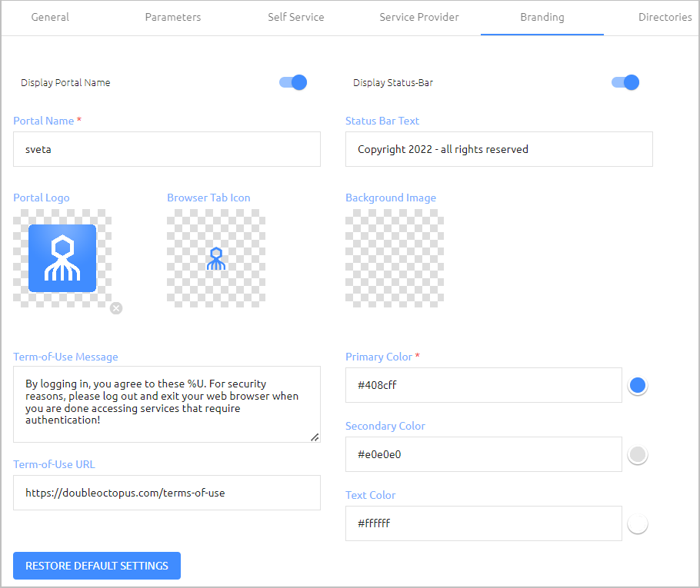
Task: Click the Term-of-Use Message text area
Action: coord(166,404)
